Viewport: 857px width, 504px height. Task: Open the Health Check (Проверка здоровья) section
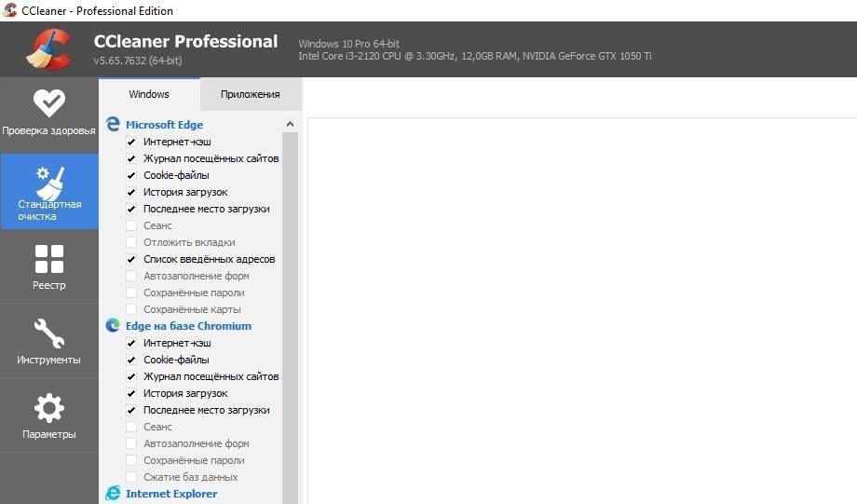point(49,115)
